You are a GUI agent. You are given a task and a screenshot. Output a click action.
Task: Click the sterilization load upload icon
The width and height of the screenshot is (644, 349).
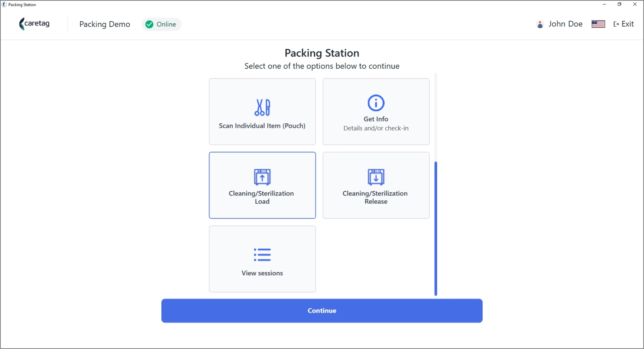click(x=262, y=177)
